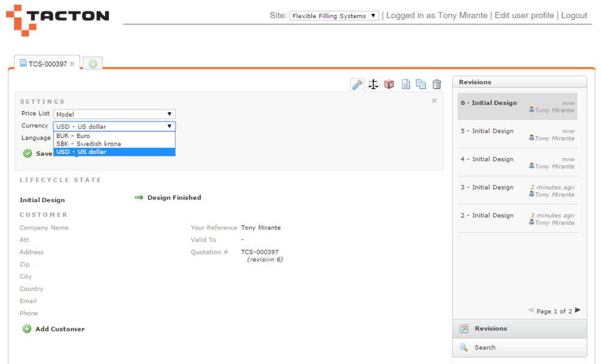The width and height of the screenshot is (602, 364).
Task: Select the compare revisions scales icon
Action: pos(373,84)
